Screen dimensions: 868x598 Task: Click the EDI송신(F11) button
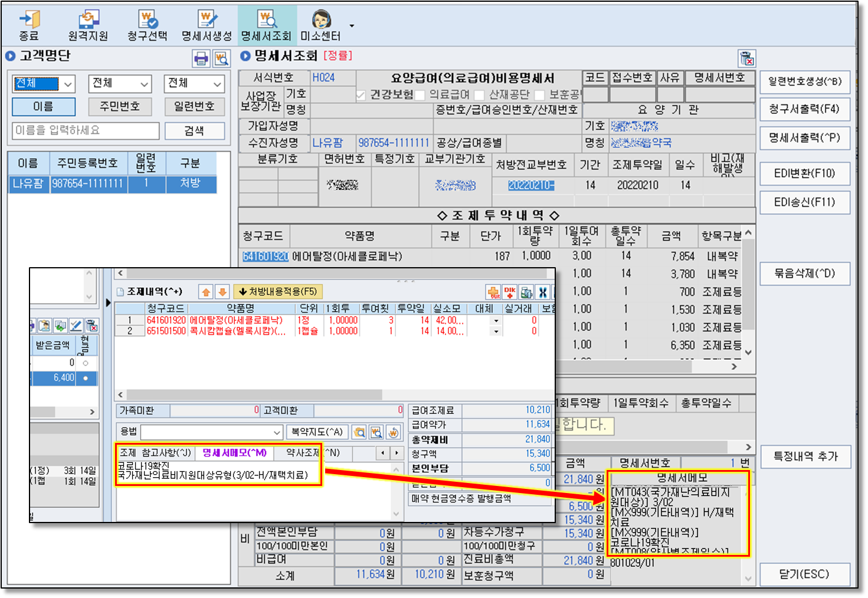click(x=804, y=202)
